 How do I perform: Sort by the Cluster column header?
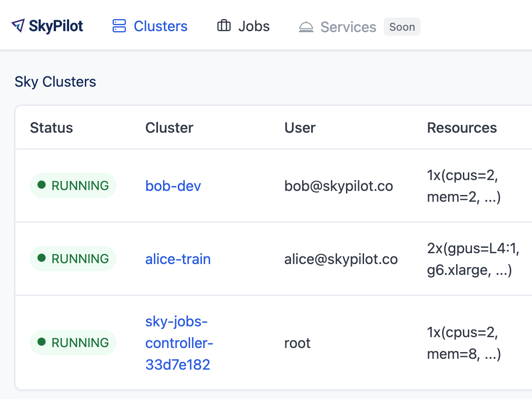(x=169, y=128)
